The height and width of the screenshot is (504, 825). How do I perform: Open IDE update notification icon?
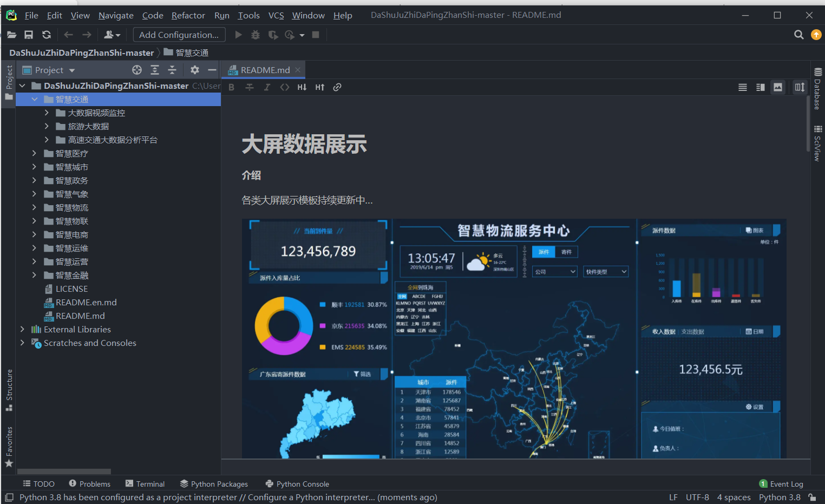tap(816, 35)
